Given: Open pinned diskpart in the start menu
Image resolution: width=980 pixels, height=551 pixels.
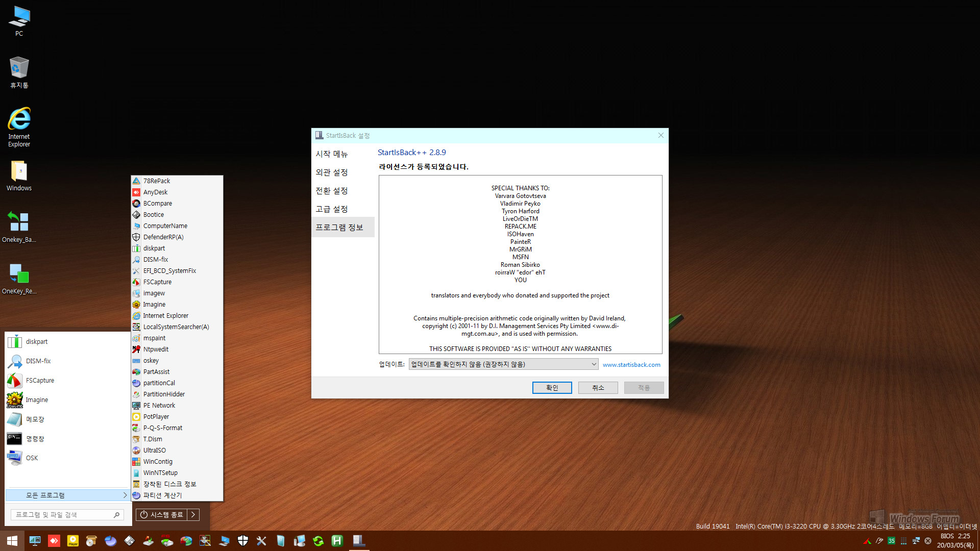Looking at the screenshot, I should [67, 342].
